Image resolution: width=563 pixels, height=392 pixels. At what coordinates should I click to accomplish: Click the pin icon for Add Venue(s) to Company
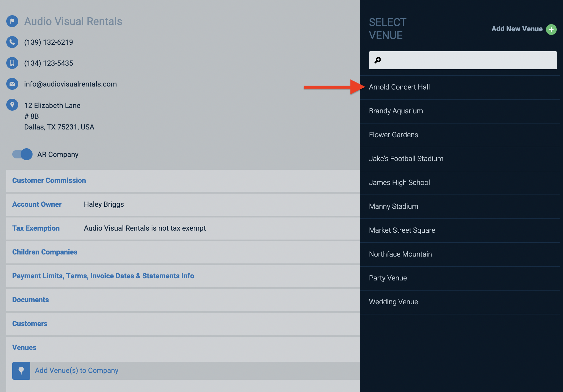[x=21, y=371]
